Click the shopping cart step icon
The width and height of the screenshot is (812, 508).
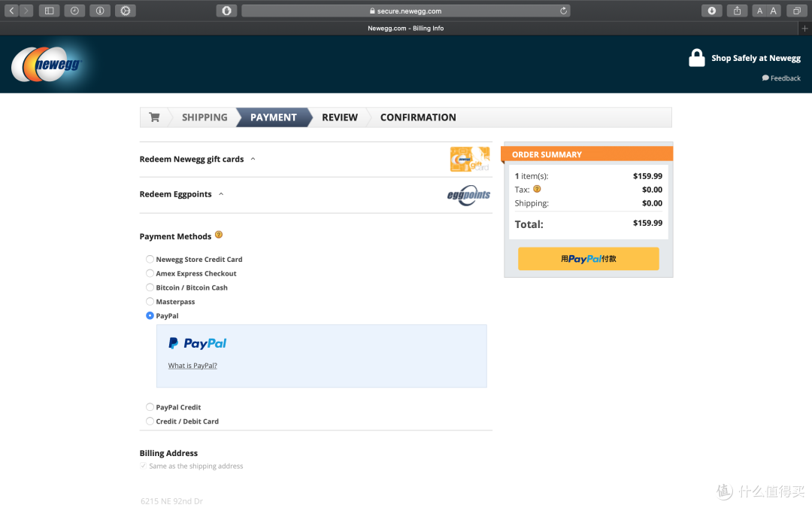click(x=154, y=117)
